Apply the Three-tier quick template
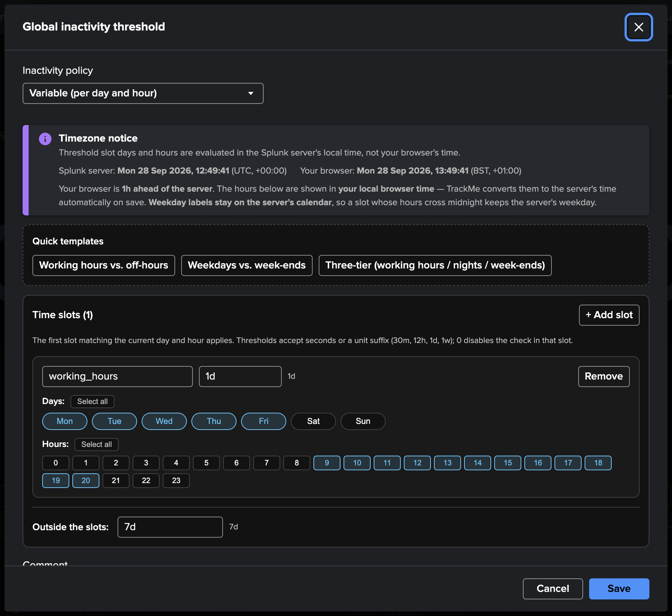Image resolution: width=672 pixels, height=616 pixels. [435, 265]
